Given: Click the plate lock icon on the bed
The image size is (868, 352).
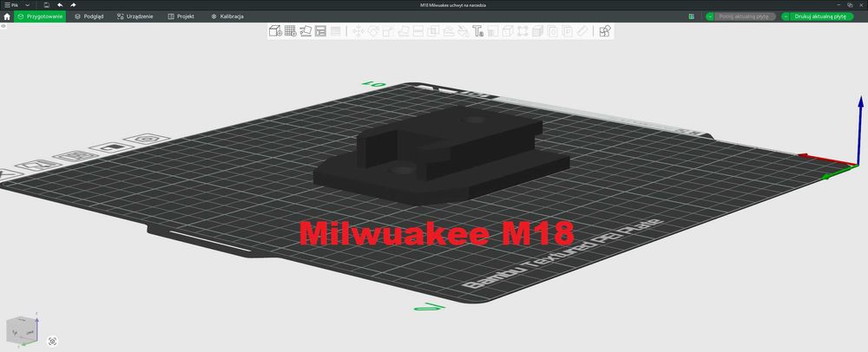Looking at the screenshot, I should [114, 147].
